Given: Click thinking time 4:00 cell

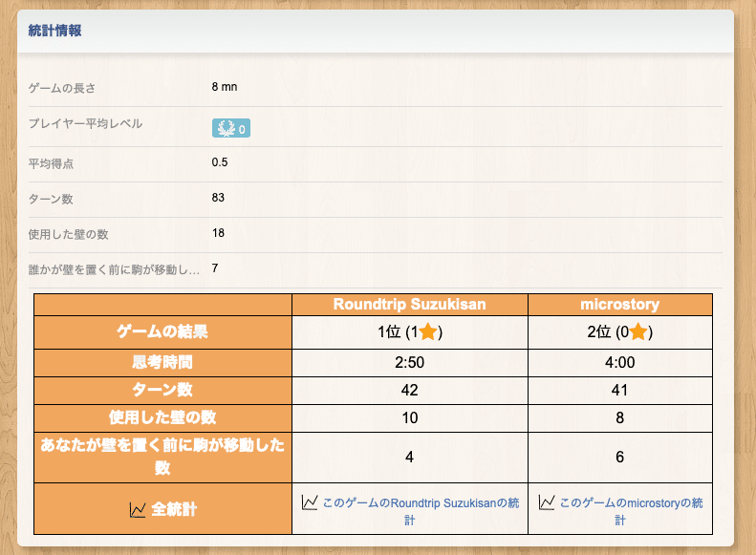Looking at the screenshot, I should tap(620, 363).
